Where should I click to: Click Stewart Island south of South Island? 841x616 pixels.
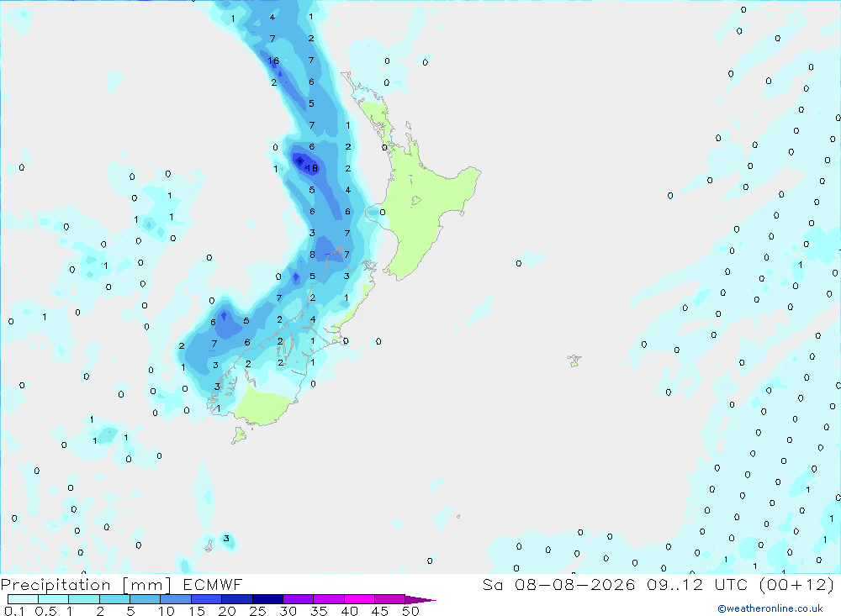[x=239, y=435]
